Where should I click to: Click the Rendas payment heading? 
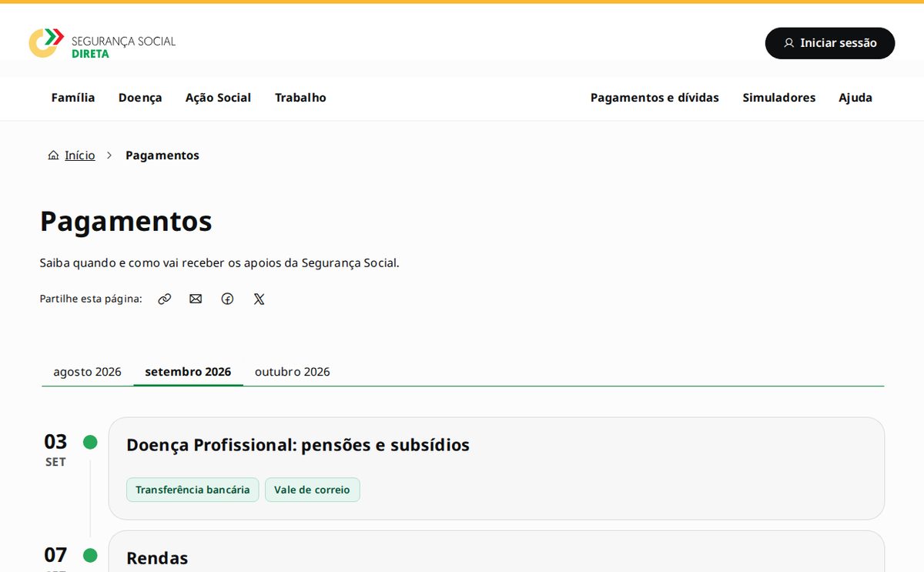[x=157, y=558]
